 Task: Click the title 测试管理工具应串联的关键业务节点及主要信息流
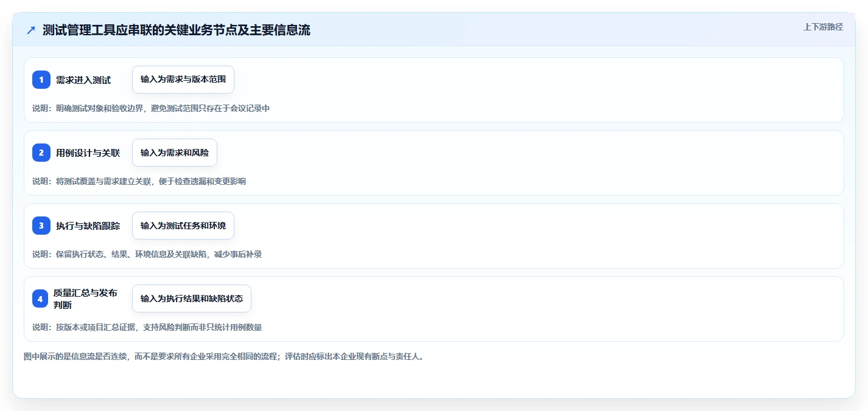[177, 30]
